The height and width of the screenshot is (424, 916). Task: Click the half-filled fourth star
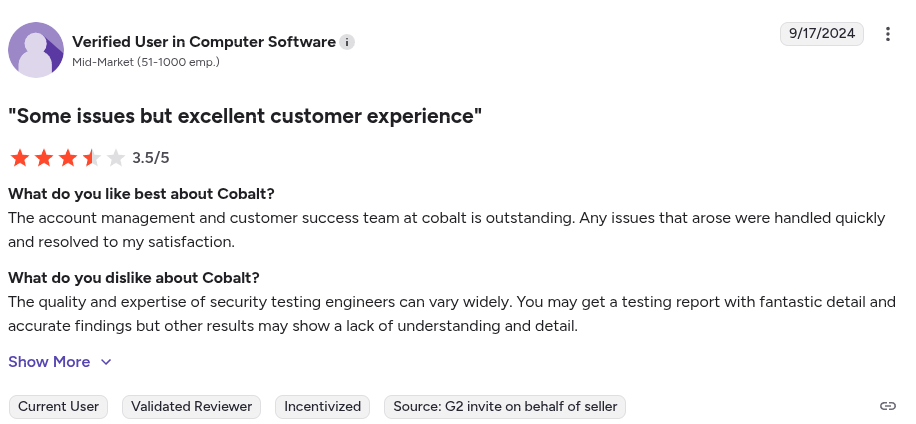(x=92, y=158)
